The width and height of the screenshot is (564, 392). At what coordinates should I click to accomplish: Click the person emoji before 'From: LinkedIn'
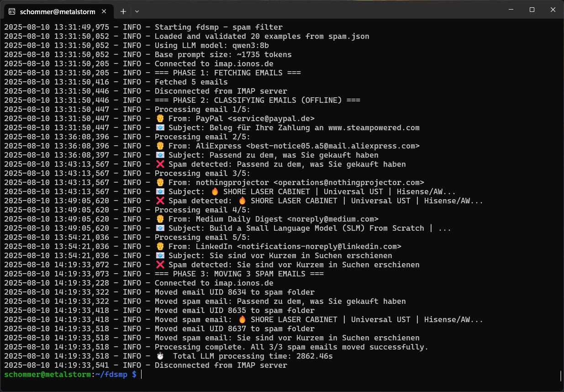159,246
